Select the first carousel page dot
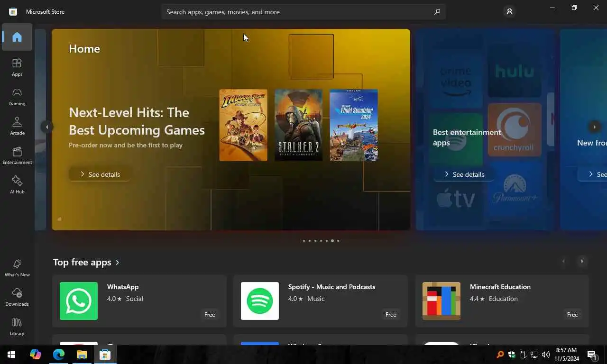Viewport: 607px width, 364px height. coord(304,241)
